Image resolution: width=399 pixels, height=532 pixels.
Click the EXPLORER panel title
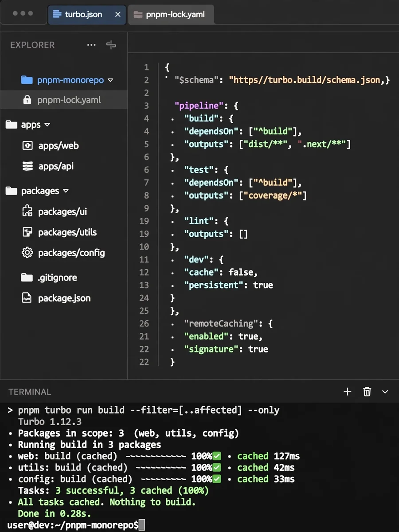(x=32, y=45)
